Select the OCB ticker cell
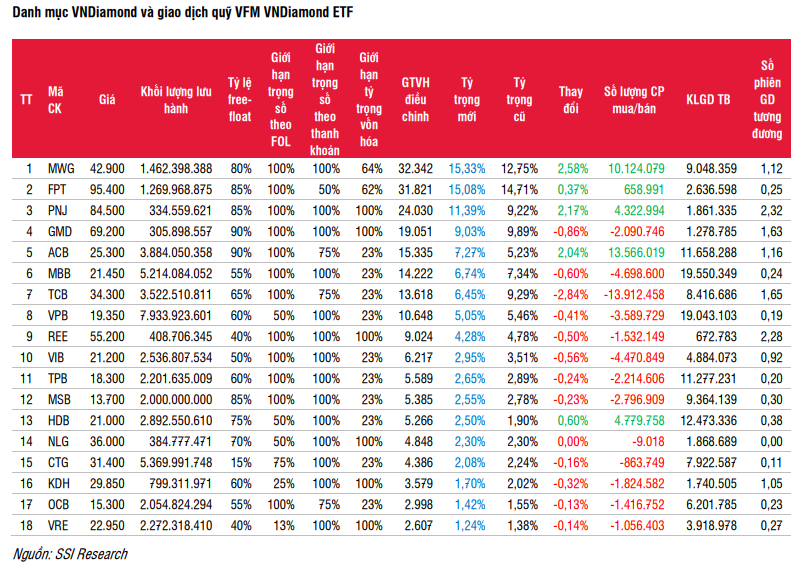 [x=58, y=505]
